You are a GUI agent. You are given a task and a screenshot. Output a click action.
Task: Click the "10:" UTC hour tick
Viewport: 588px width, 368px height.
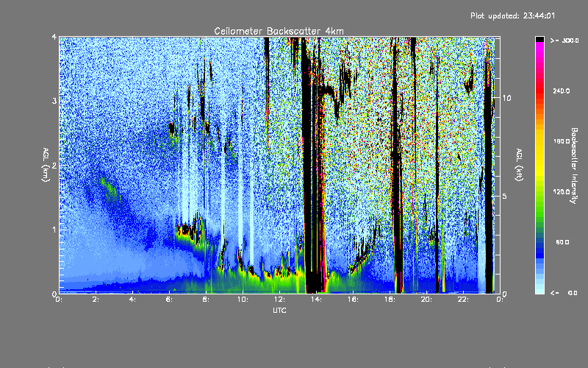click(x=243, y=300)
